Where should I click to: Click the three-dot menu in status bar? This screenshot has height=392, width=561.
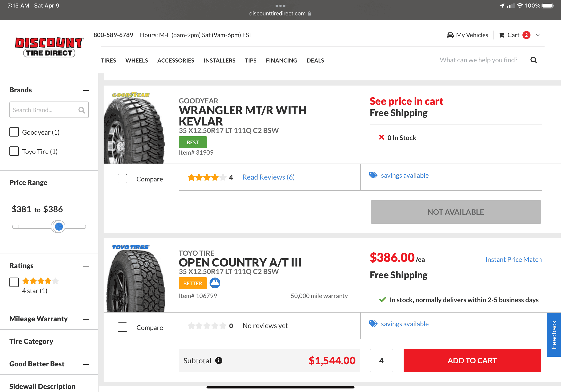280,6
